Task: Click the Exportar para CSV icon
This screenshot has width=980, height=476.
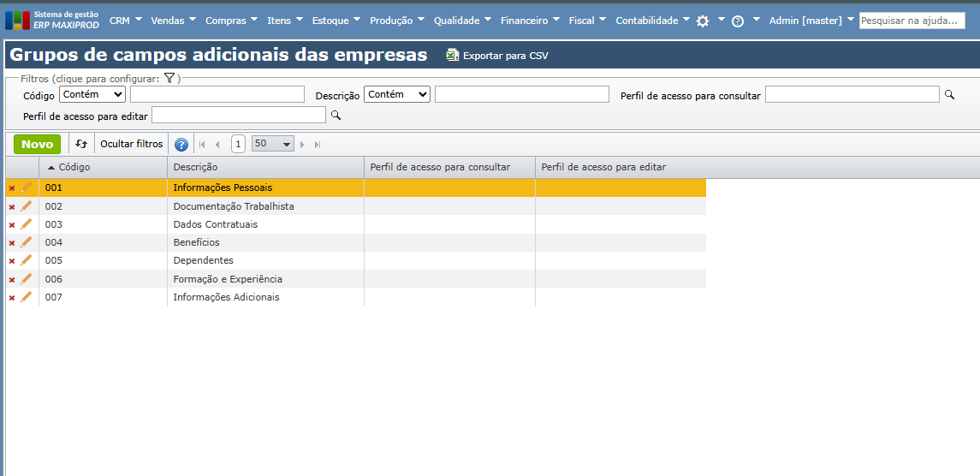Action: [453, 56]
